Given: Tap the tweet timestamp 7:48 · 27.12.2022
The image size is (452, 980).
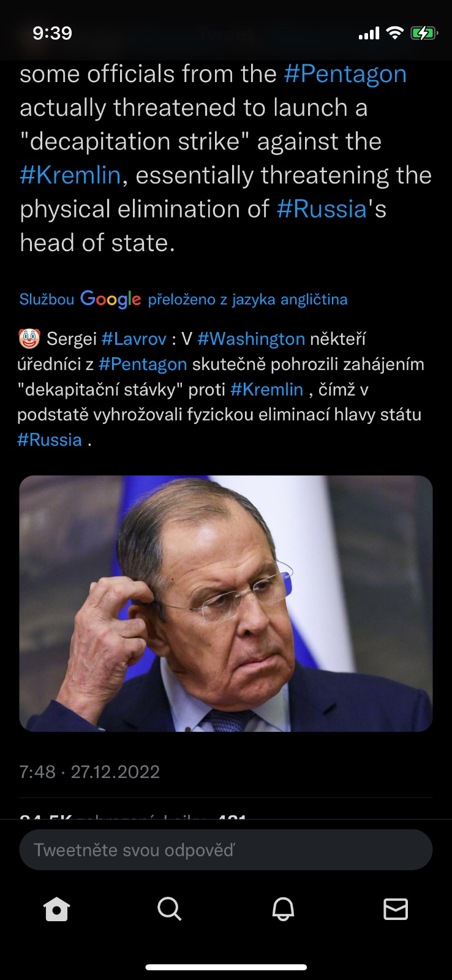Looking at the screenshot, I should [x=89, y=772].
